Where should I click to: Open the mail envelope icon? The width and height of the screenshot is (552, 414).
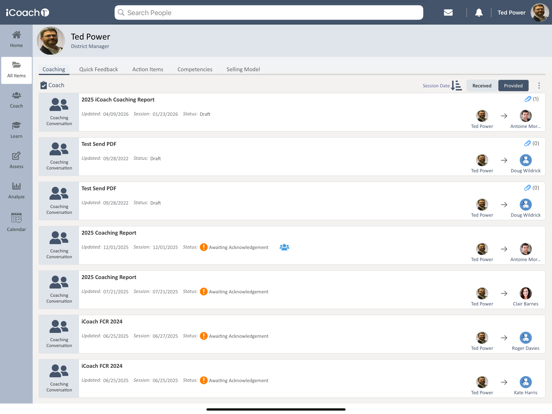point(448,13)
